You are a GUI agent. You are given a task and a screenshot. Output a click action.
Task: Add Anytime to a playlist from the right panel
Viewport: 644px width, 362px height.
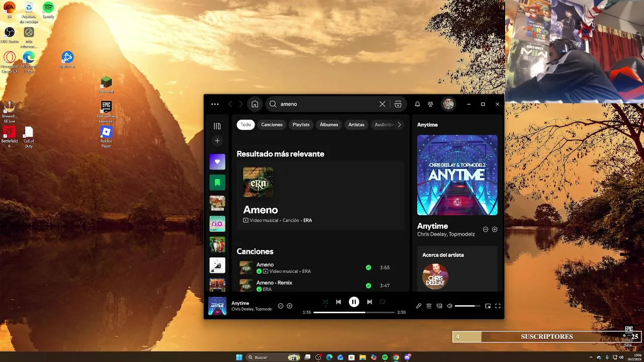[x=495, y=229]
